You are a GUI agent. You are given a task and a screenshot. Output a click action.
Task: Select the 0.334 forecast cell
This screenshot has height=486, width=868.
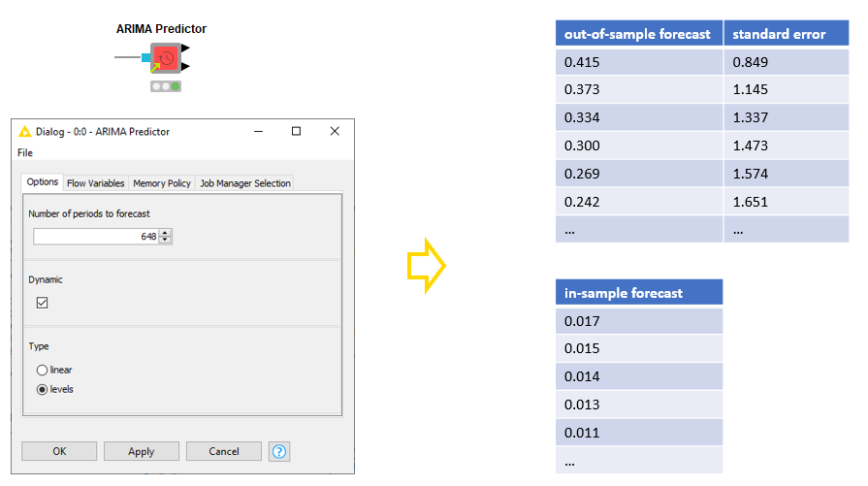point(639,117)
